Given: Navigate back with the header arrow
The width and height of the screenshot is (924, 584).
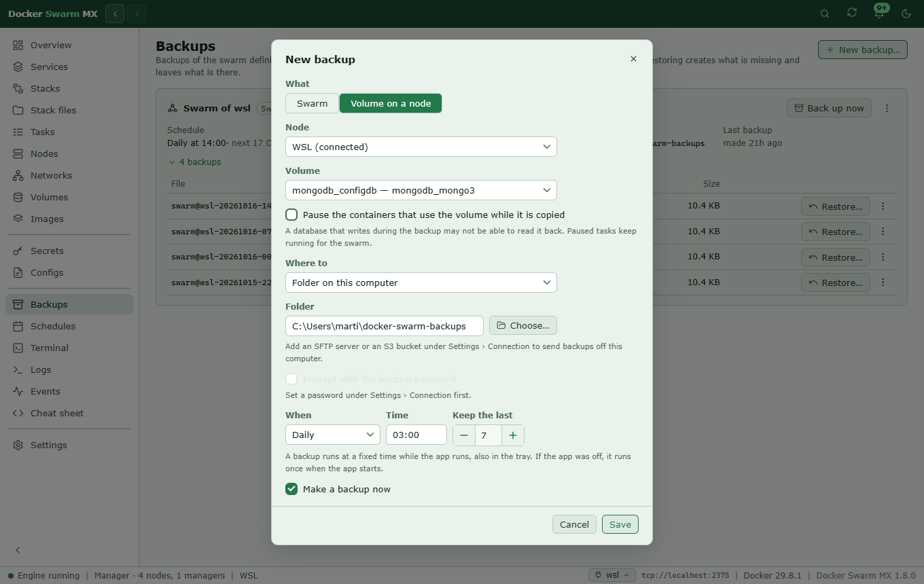Looking at the screenshot, I should click(115, 14).
